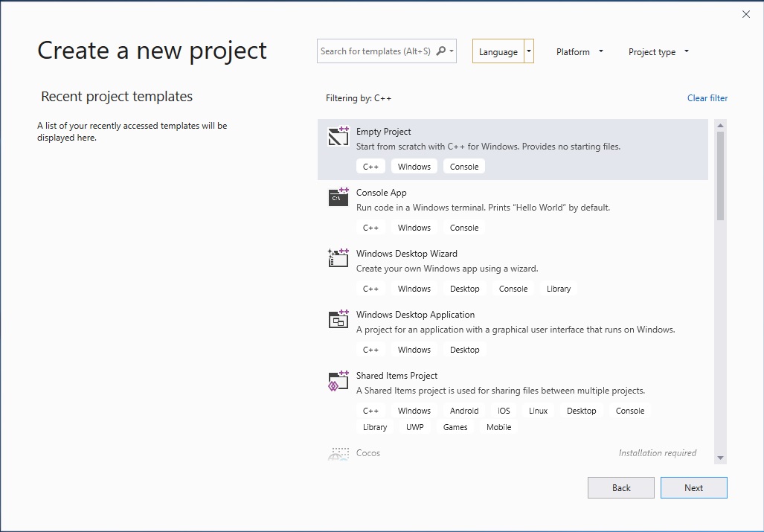Viewport: 764px width, 532px height.
Task: Click the Windows Desktop Wizard icon
Action: [x=338, y=258]
